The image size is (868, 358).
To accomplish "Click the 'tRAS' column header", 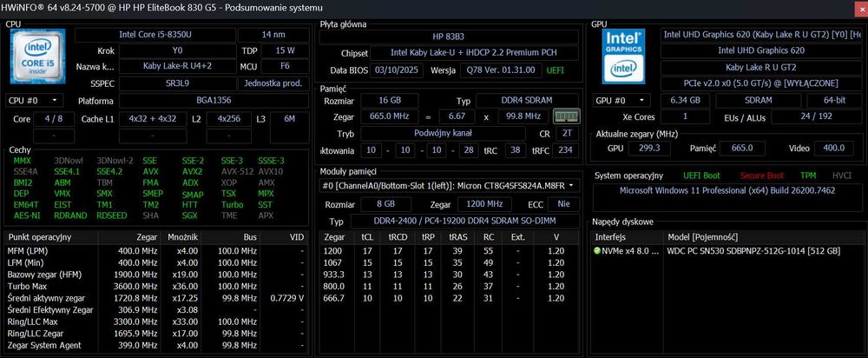I will coord(457,237).
